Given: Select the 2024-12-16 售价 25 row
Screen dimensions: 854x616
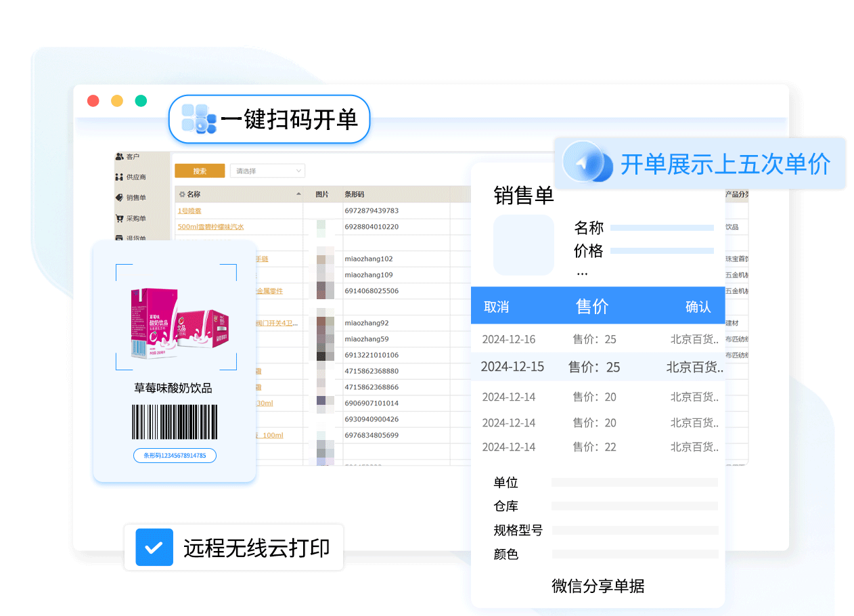Looking at the screenshot, I should (x=598, y=339).
